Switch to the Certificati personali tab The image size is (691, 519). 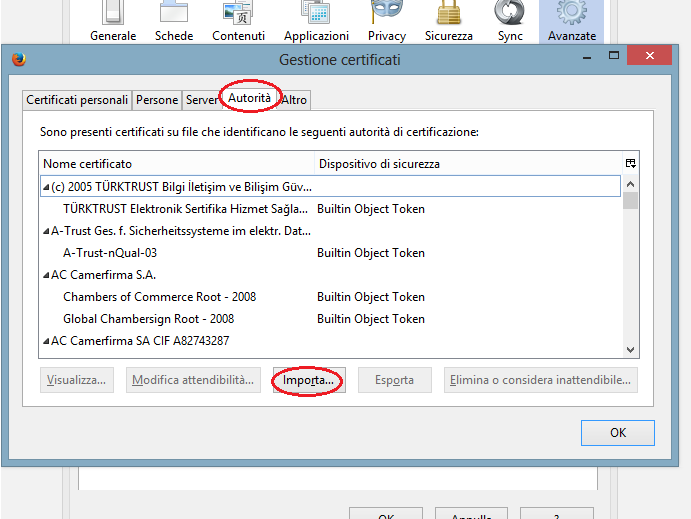click(x=77, y=100)
